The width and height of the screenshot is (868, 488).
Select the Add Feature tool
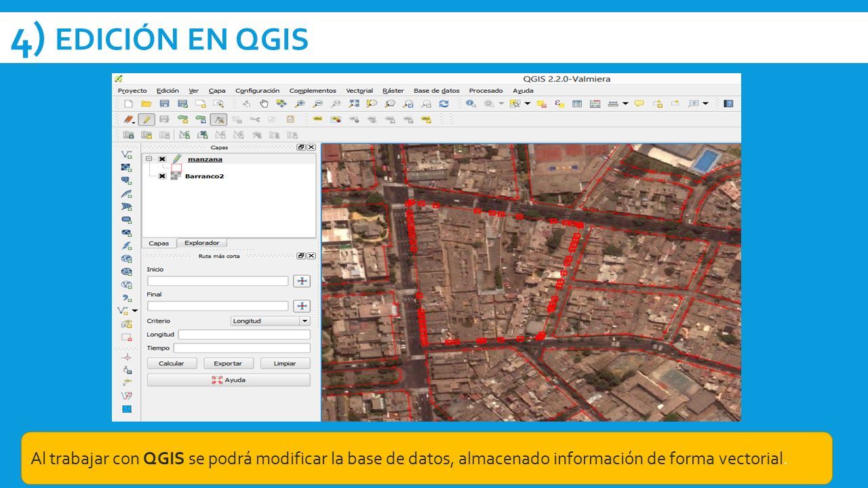click(x=182, y=119)
